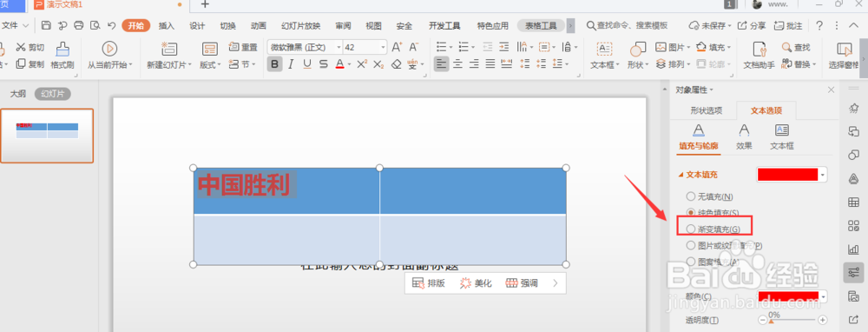Open the Insert (插入) tab
The height and width of the screenshot is (332, 868).
(166, 25)
